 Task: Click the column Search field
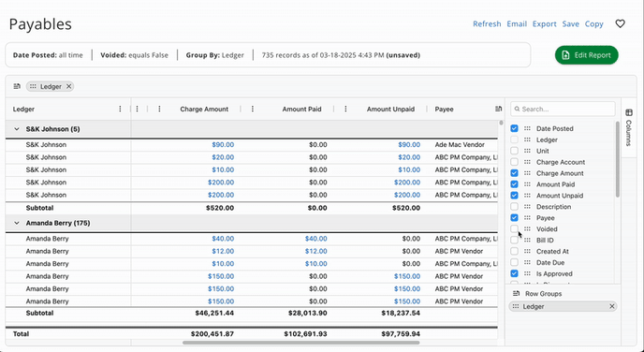click(x=563, y=109)
